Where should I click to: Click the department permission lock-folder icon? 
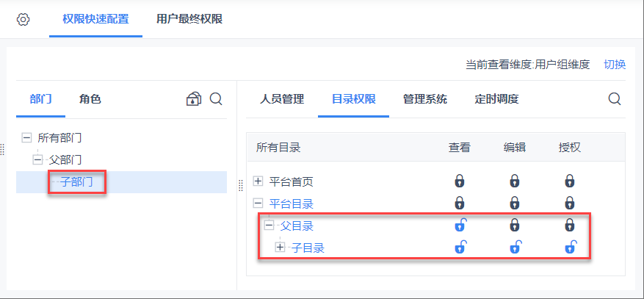[193, 99]
